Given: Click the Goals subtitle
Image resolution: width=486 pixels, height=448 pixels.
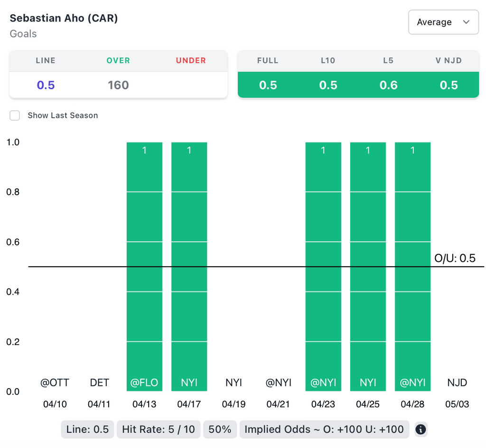Looking at the screenshot, I should [x=23, y=34].
